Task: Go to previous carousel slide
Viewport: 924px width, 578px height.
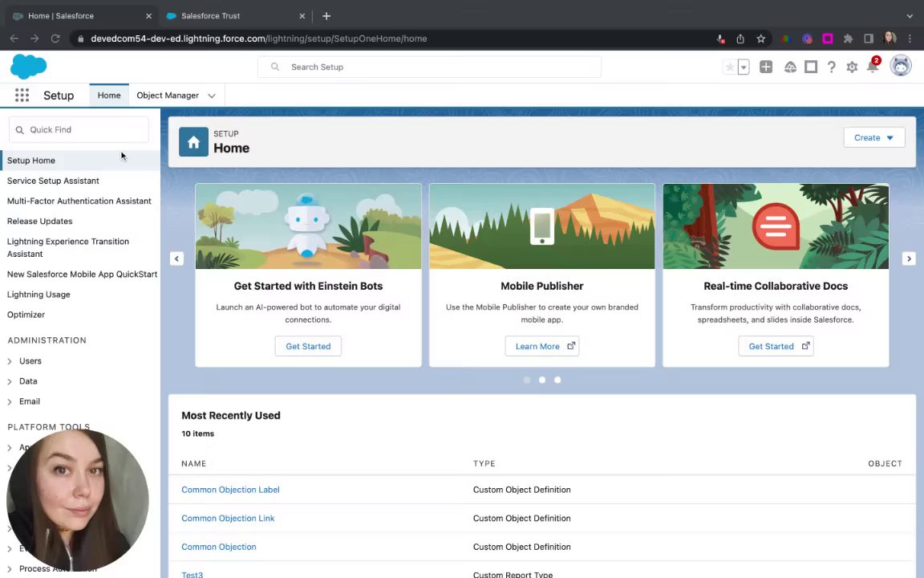Action: point(176,258)
